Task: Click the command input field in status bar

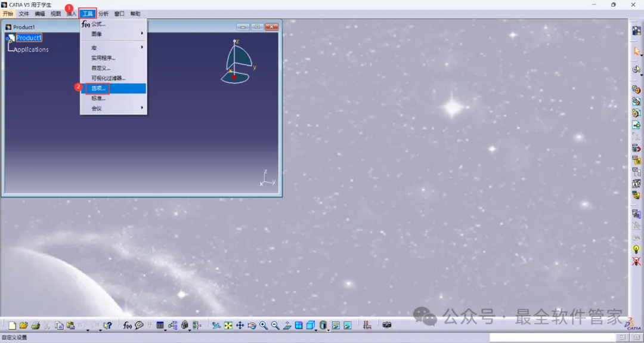Action: (552, 338)
